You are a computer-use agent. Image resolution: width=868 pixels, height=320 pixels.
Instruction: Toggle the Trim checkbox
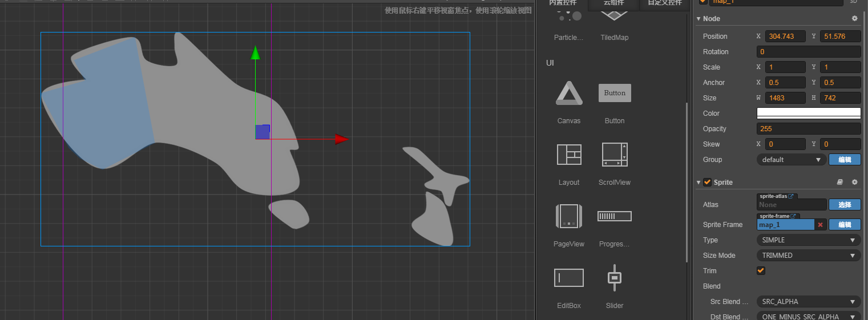tap(761, 270)
